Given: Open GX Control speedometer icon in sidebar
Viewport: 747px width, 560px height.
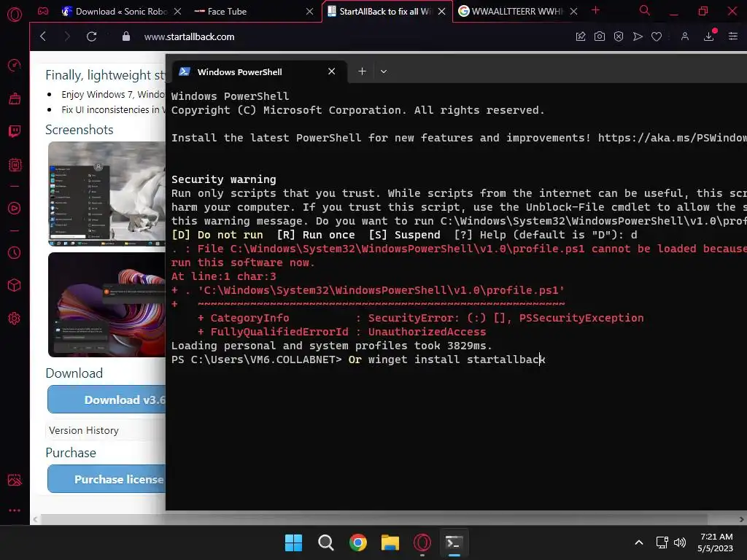Looking at the screenshot, I should (x=15, y=65).
